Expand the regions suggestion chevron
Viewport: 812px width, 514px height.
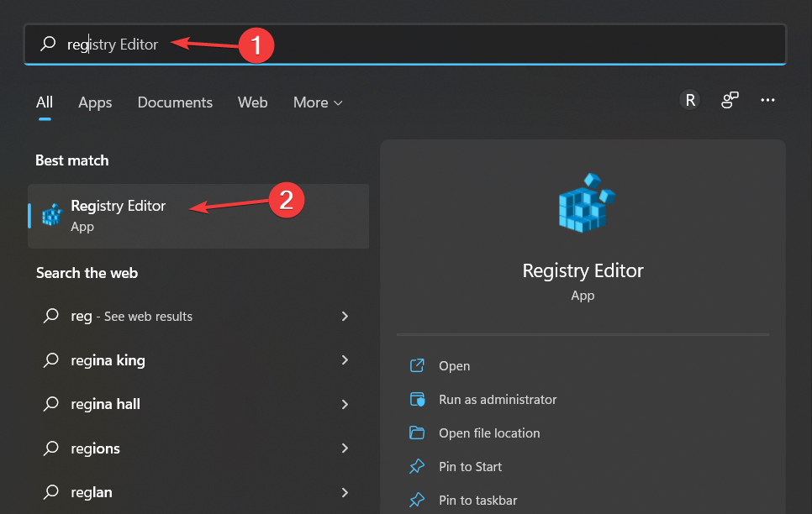point(345,448)
